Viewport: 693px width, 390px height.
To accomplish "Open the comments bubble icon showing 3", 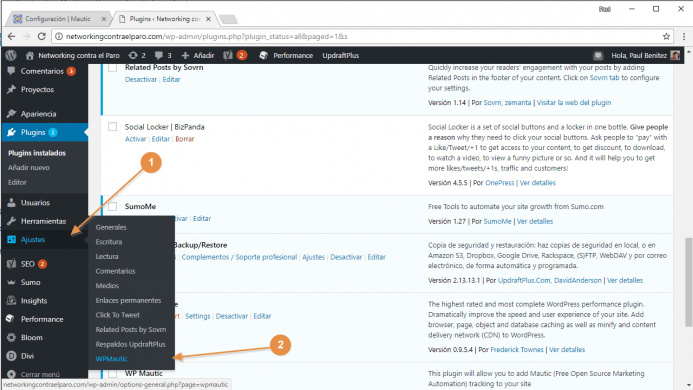I will point(159,55).
